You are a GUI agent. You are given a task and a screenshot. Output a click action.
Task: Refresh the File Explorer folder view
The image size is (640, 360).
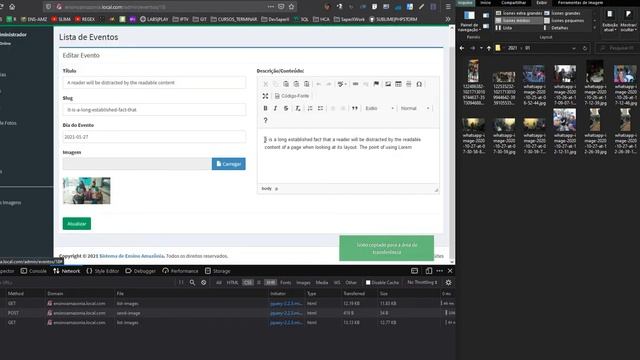pos(585,48)
